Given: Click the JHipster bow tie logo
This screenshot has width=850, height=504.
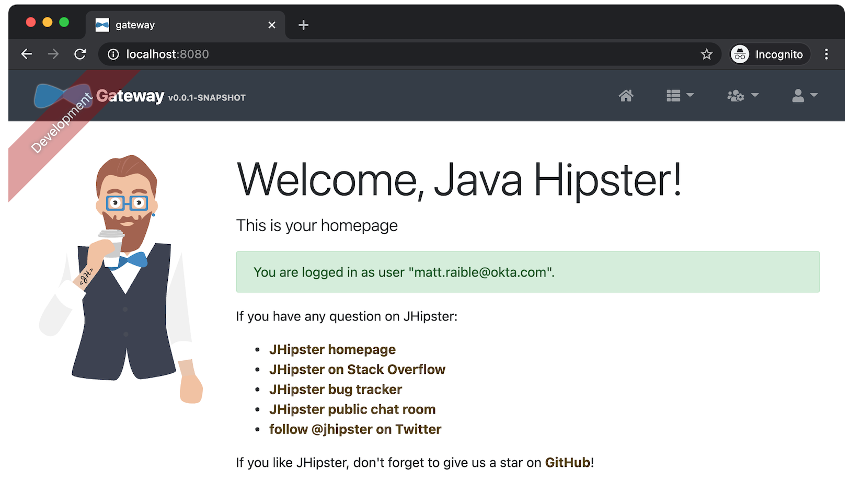Looking at the screenshot, I should click(63, 96).
